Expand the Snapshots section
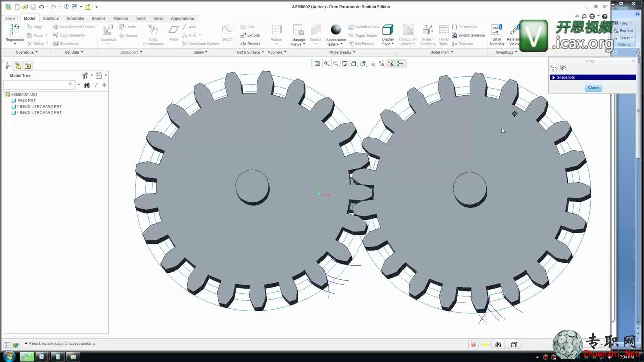Viewport: 644px width, 362px height. pyautogui.click(x=553, y=77)
